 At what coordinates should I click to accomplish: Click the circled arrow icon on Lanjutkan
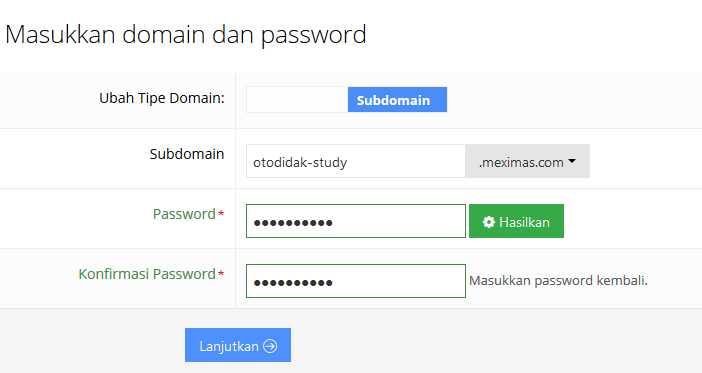pyautogui.click(x=270, y=346)
